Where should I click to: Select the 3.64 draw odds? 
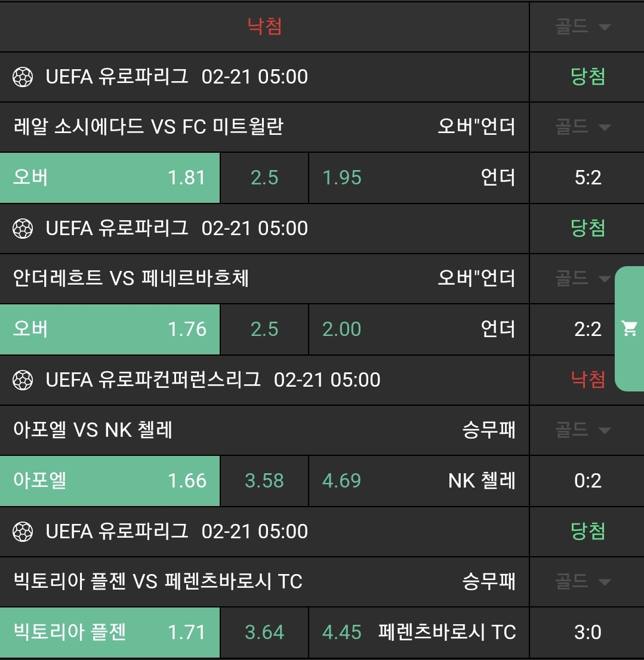264,633
